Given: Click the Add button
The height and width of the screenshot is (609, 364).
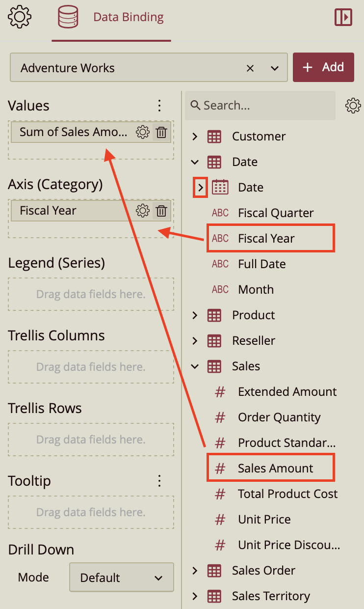Looking at the screenshot, I should pos(323,67).
